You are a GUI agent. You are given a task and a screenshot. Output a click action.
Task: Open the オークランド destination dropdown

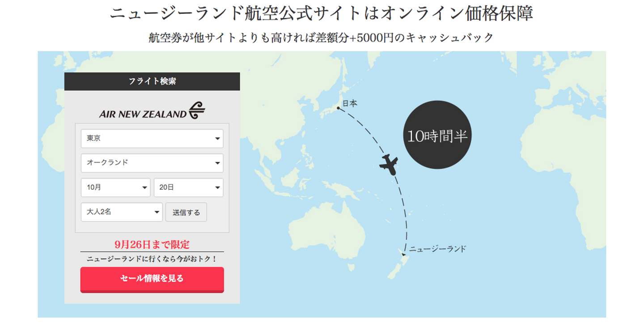tap(152, 163)
